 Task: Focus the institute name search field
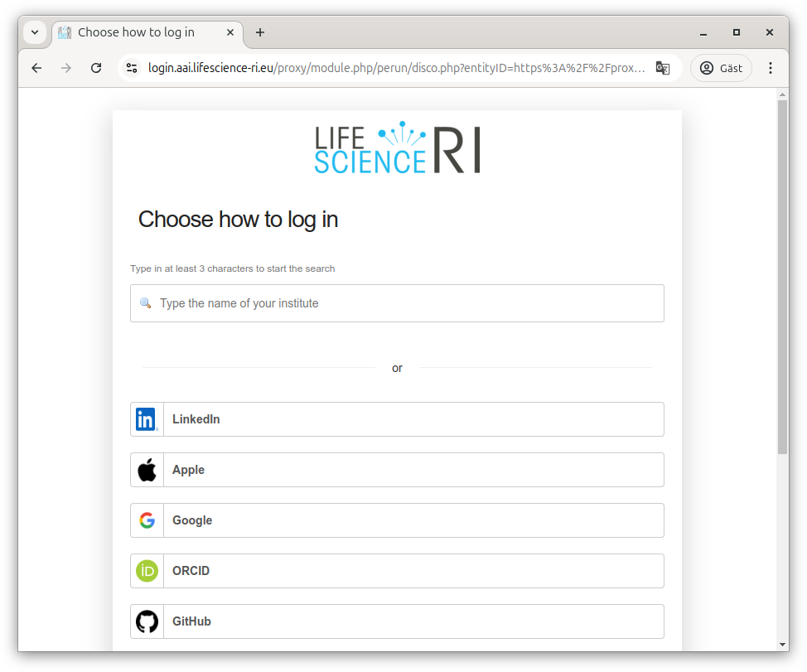pos(397,303)
